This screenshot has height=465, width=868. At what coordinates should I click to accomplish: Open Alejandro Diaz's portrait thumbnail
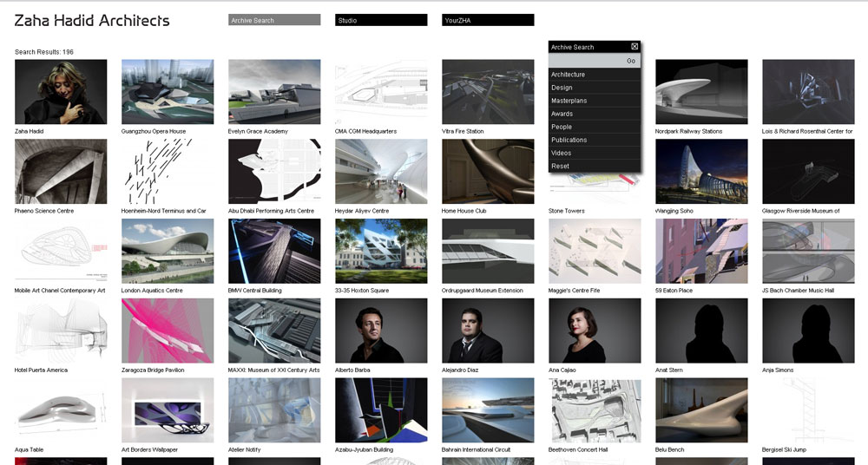(x=488, y=331)
